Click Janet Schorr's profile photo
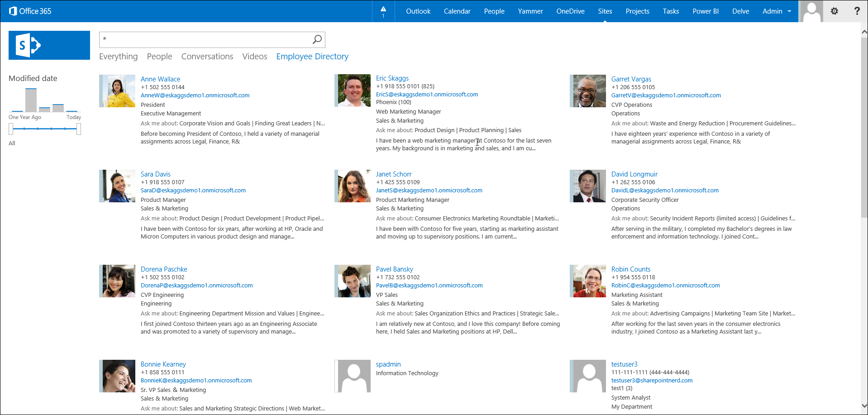 click(x=353, y=186)
